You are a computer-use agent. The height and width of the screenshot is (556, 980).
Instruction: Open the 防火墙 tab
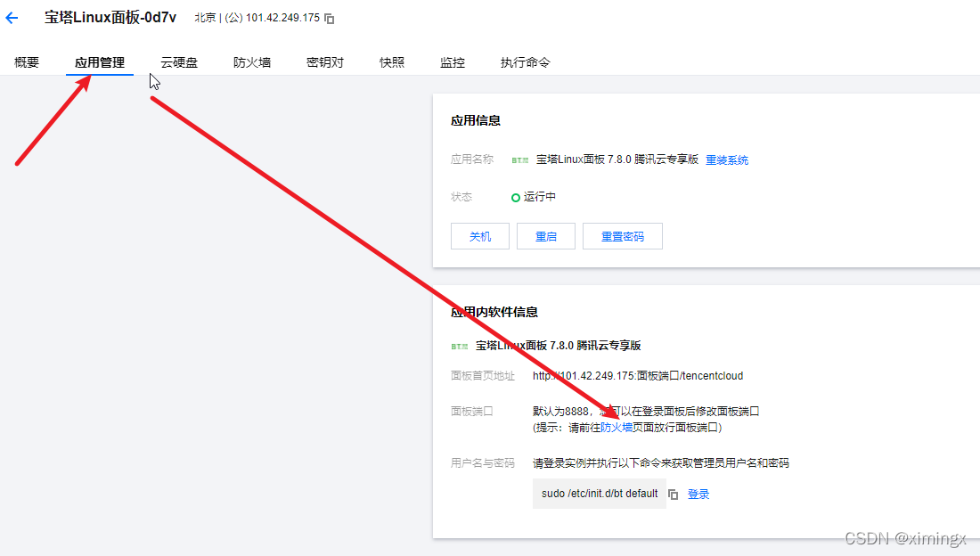click(x=252, y=62)
